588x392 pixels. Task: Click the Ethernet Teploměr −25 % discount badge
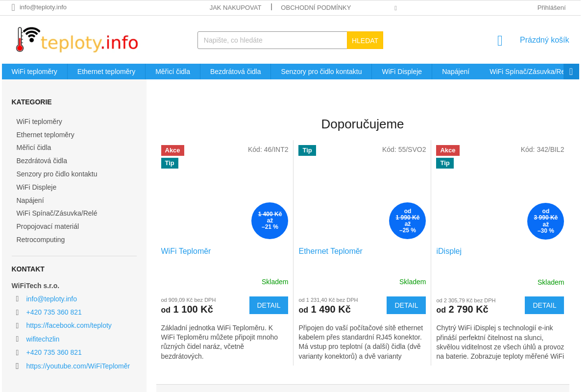407,220
